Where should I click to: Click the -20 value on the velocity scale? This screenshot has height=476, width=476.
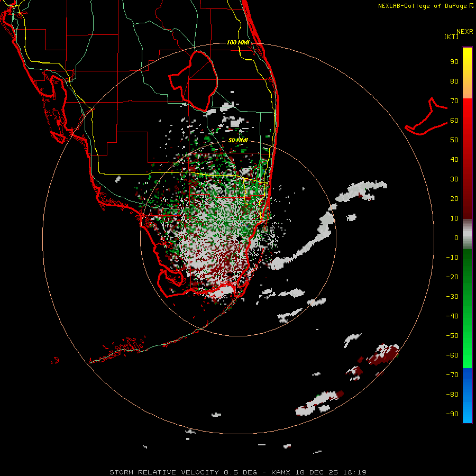coord(452,277)
